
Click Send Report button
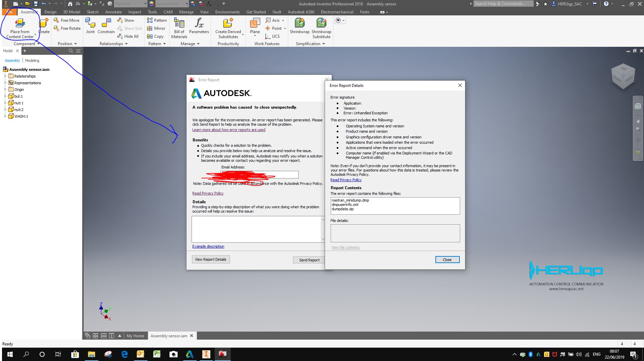(309, 259)
